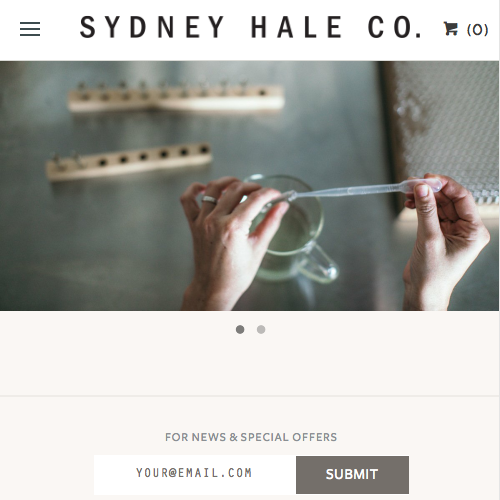
Task: Click the word SYDNEY in the header title
Action: click(x=152, y=27)
